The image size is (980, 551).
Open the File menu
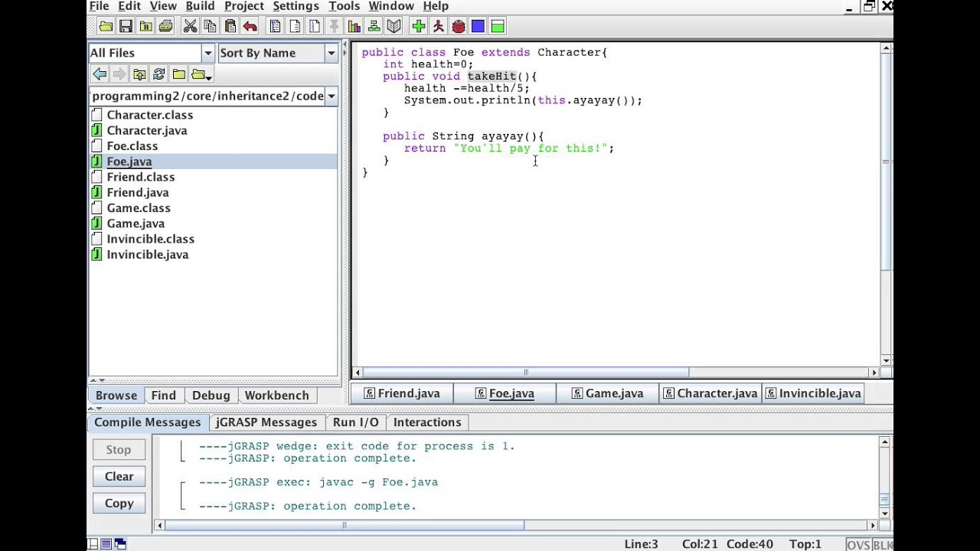(99, 6)
